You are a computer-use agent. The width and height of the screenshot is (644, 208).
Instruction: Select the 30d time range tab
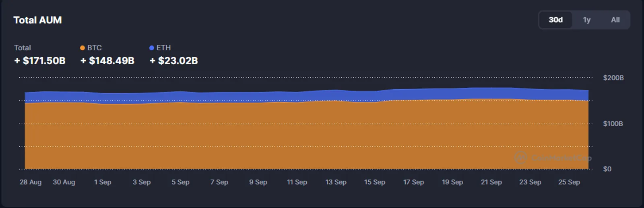coord(555,20)
